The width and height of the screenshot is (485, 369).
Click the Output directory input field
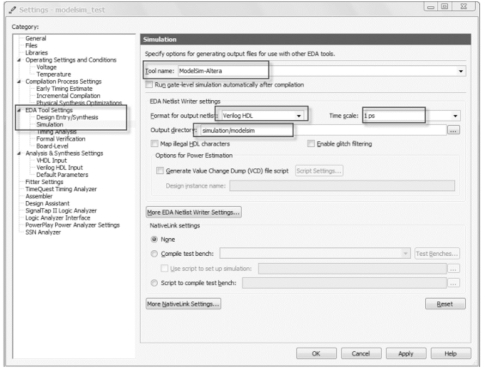point(323,130)
